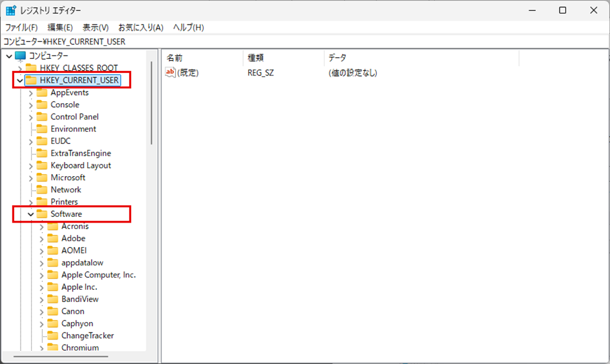610x364 pixels.
Task: Click the Printers folder icon
Action: 42,201
